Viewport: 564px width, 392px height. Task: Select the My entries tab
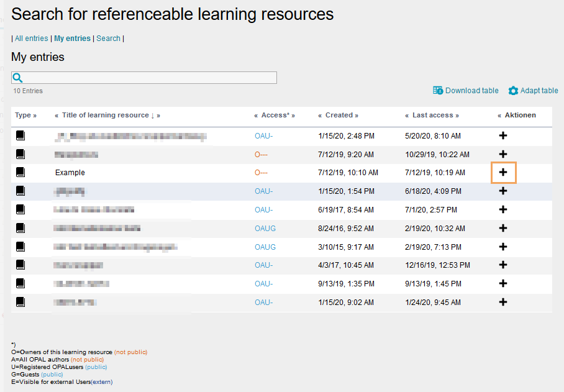[72, 39]
